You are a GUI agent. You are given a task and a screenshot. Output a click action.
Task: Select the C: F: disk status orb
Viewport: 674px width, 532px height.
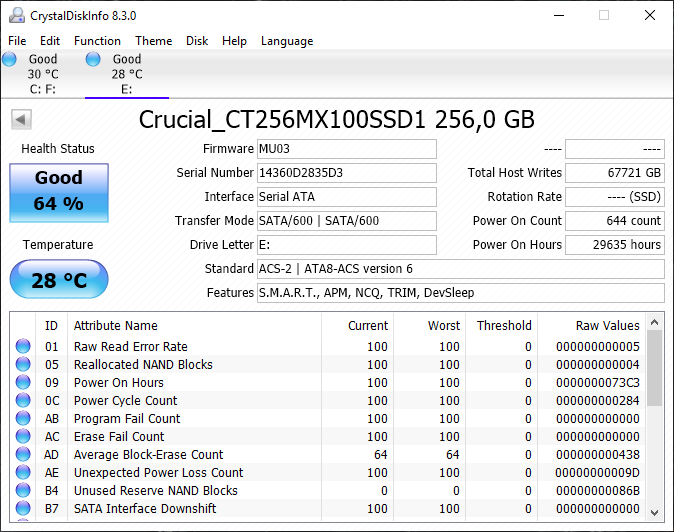[9, 59]
